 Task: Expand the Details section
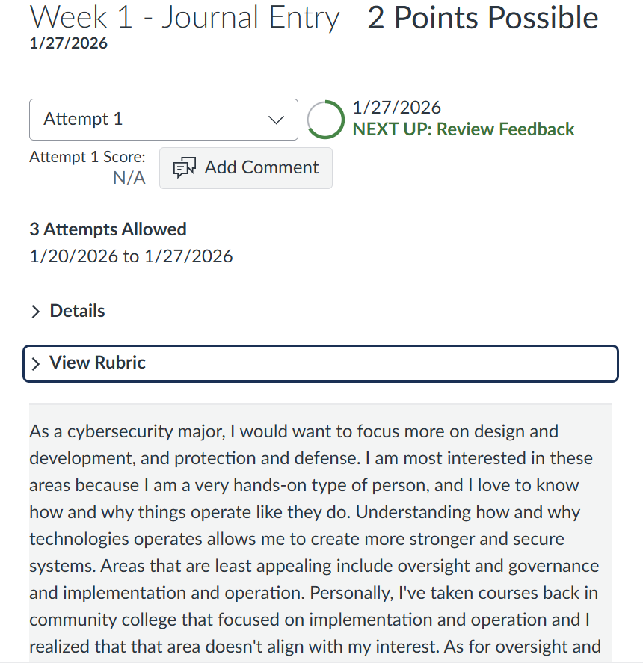[77, 311]
